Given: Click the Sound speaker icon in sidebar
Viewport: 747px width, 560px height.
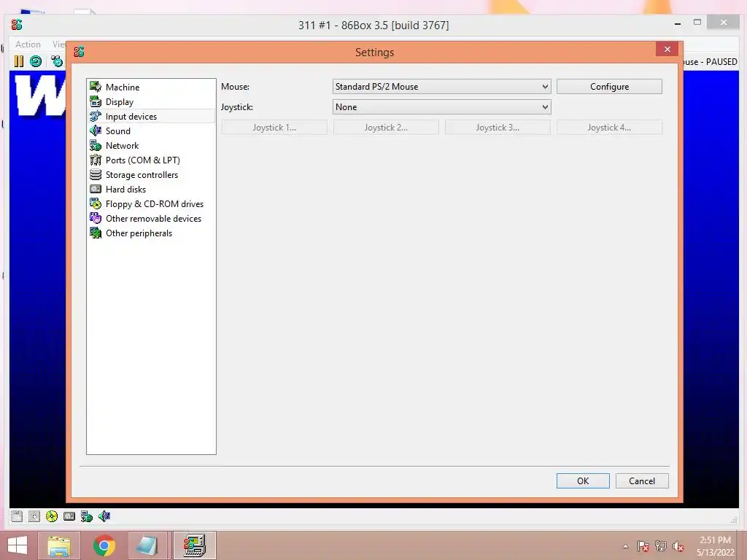Looking at the screenshot, I should pyautogui.click(x=96, y=131).
